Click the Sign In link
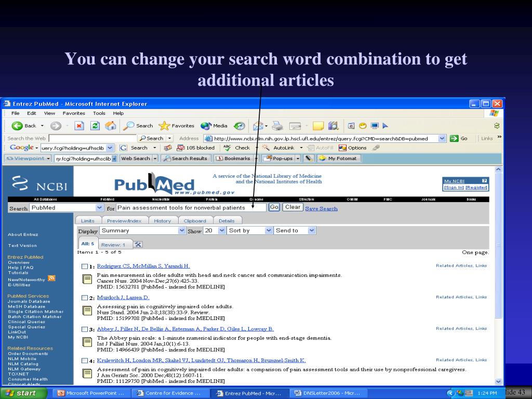The height and width of the screenshot is (399, 532). [x=454, y=187]
